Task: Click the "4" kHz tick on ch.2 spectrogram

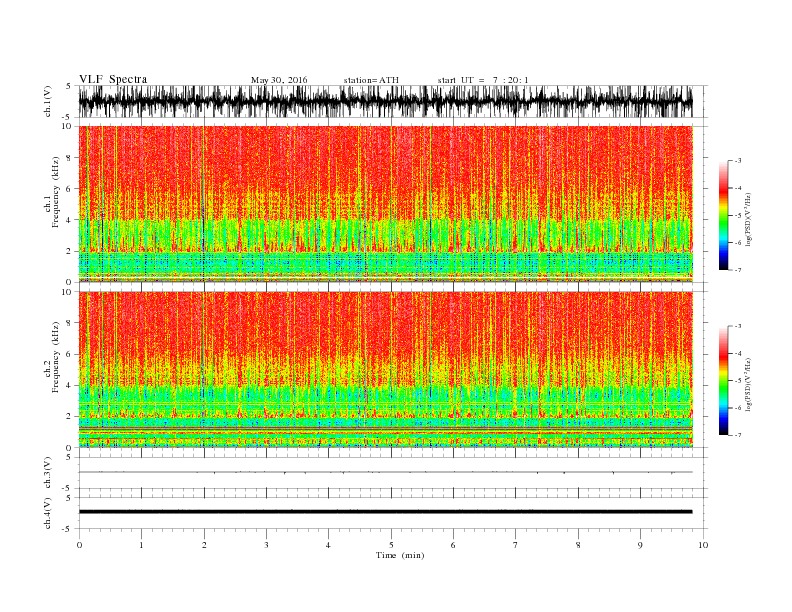Action: tap(69, 386)
